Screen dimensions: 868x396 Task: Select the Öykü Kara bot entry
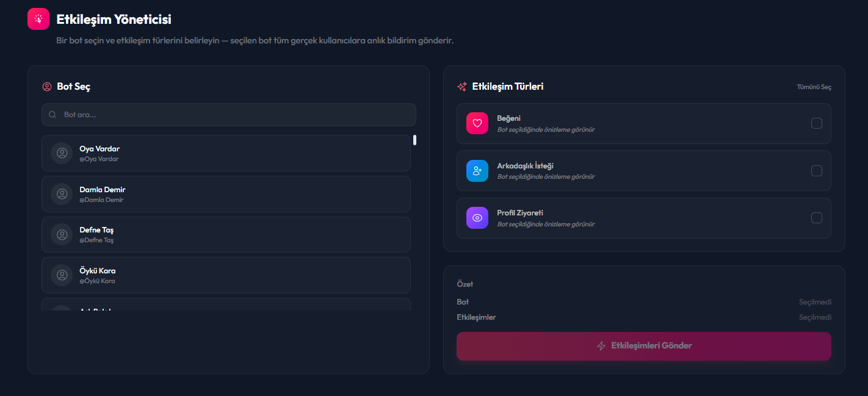[226, 275]
